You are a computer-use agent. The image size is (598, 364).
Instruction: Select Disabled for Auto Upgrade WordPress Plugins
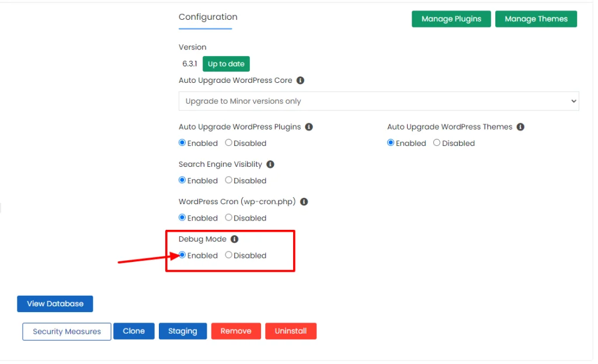click(228, 143)
